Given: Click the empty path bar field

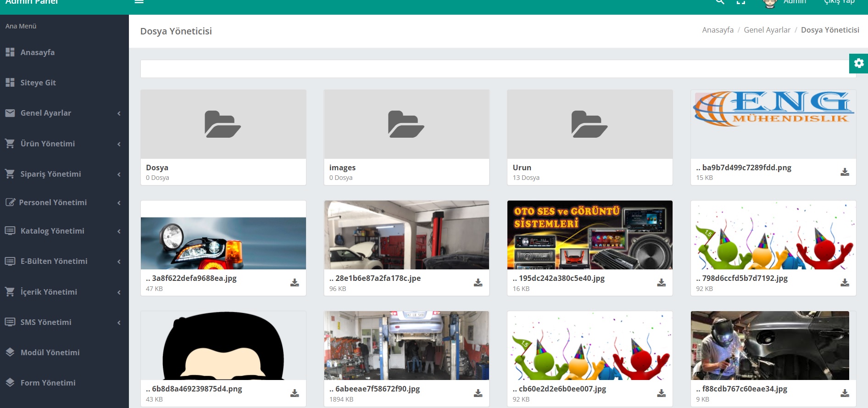Looking at the screenshot, I should [x=495, y=69].
